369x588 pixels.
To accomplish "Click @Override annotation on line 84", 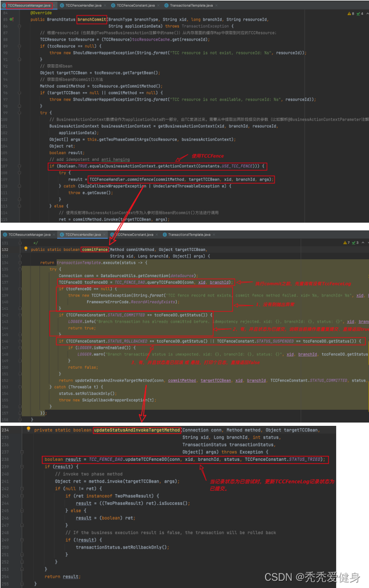I will click(41, 13).
